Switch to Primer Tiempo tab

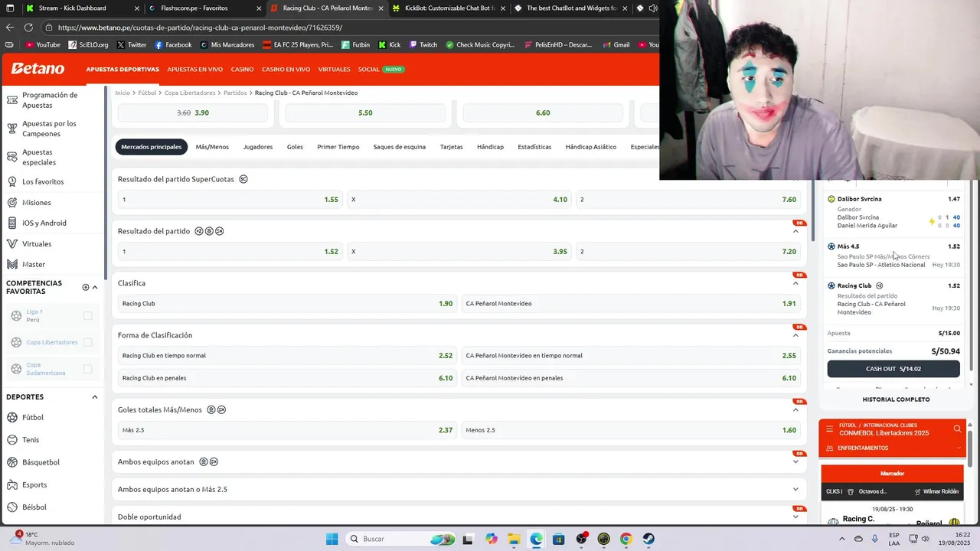[338, 147]
